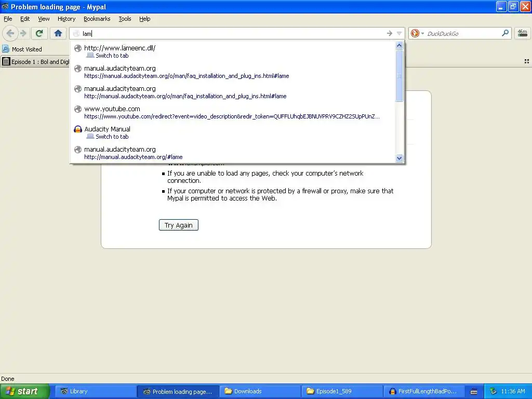Open the Most Visited bookmarks folder
Viewport: 532px width, 399px height.
pos(22,49)
